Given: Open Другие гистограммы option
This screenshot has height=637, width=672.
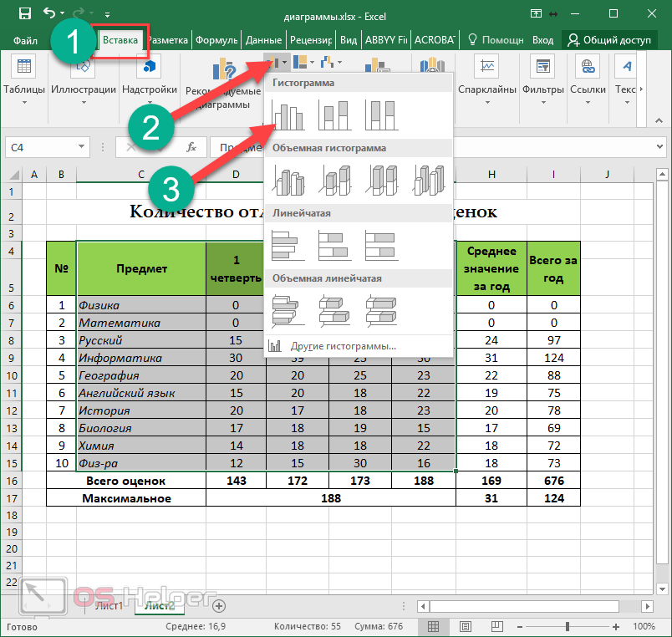Looking at the screenshot, I should click(x=343, y=346).
